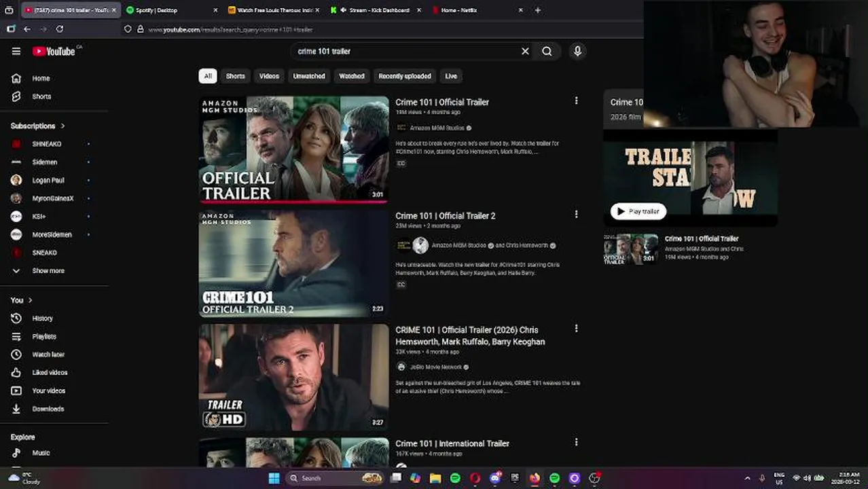Focus the browser address bar
868x489 pixels.
click(380, 29)
